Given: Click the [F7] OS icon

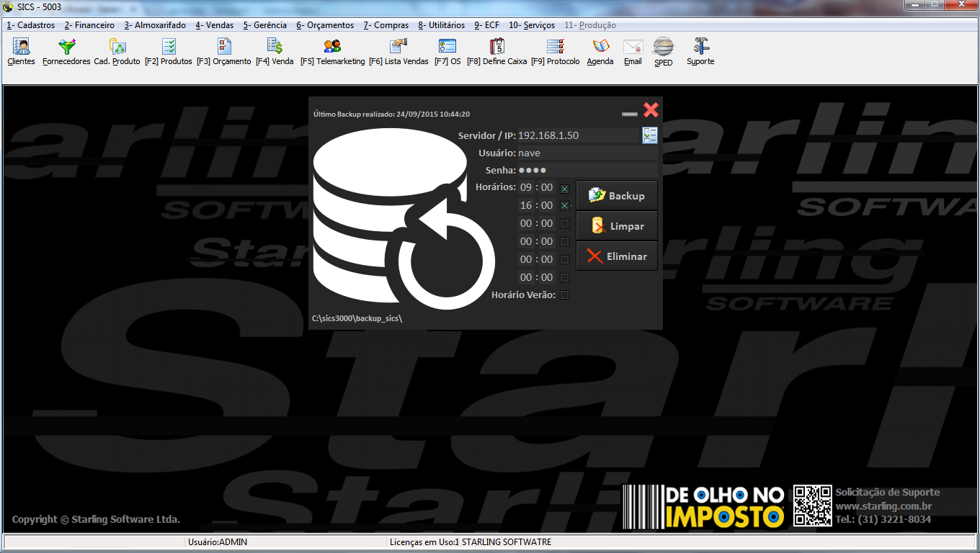Looking at the screenshot, I should point(447,52).
